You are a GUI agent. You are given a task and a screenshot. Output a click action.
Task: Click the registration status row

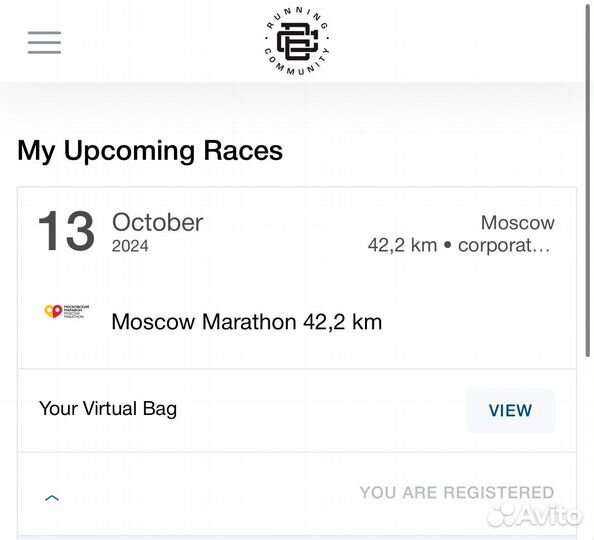297,494
